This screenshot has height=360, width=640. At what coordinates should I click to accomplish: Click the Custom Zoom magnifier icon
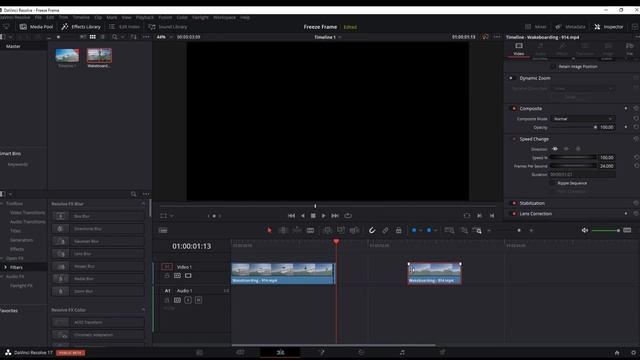(477, 230)
